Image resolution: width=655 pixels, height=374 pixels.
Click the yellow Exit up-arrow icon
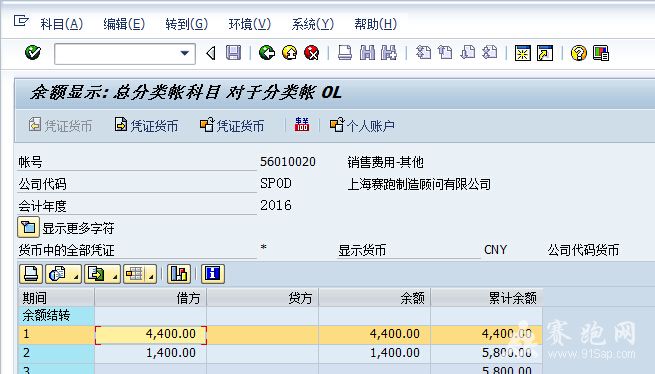[x=289, y=53]
